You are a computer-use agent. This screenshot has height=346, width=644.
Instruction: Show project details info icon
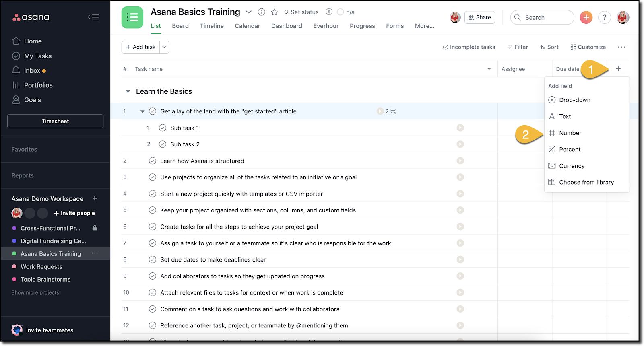click(262, 12)
